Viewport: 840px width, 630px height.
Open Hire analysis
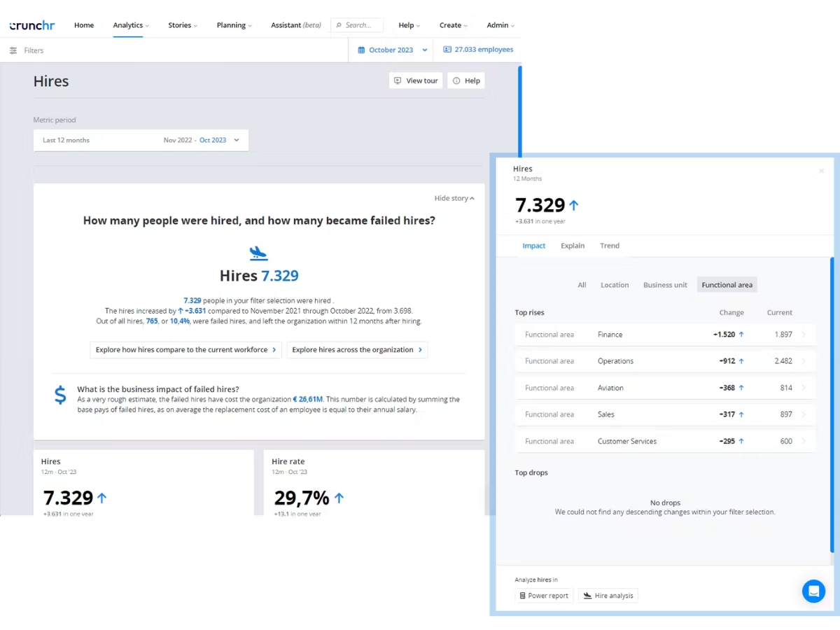[x=608, y=596]
